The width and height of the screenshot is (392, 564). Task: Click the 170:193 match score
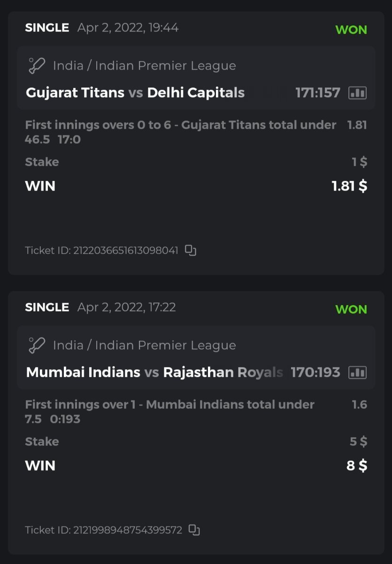pos(315,373)
